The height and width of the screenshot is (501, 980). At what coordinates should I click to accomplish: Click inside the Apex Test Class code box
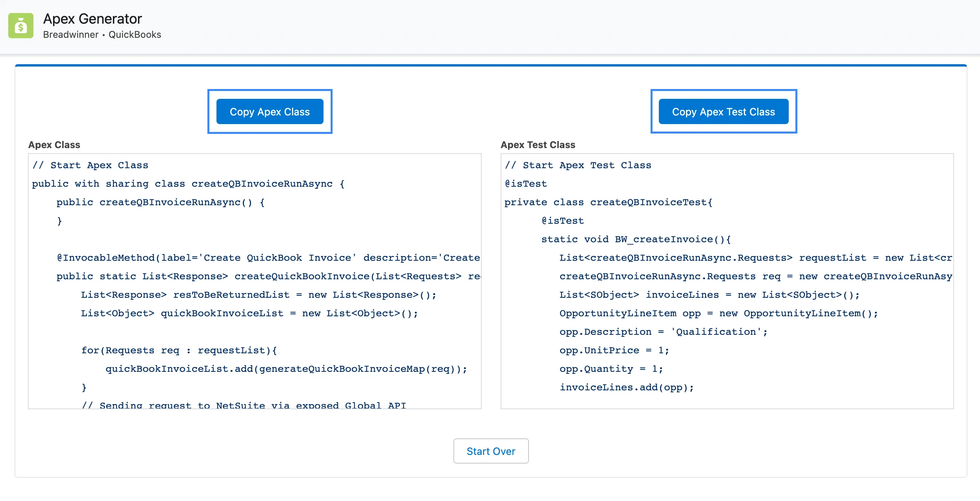pyautogui.click(x=727, y=281)
